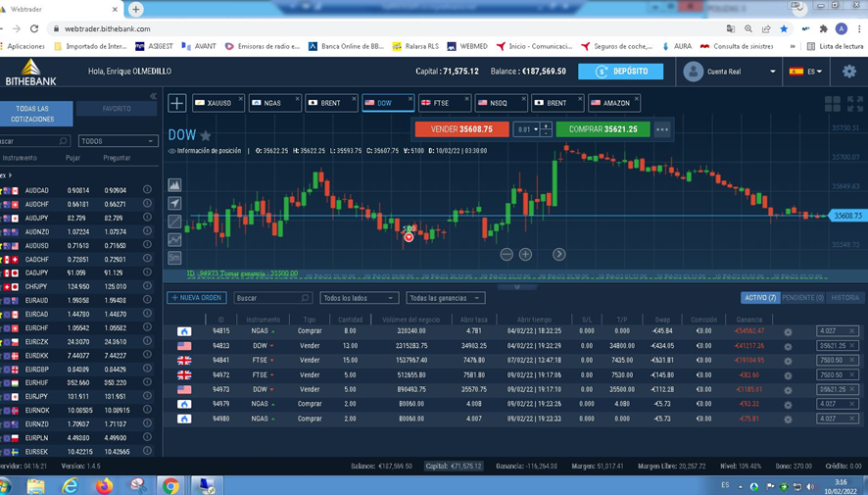Screen dimensions: 868x495
Task: Open settings gear for order 94815
Action: 788,331
